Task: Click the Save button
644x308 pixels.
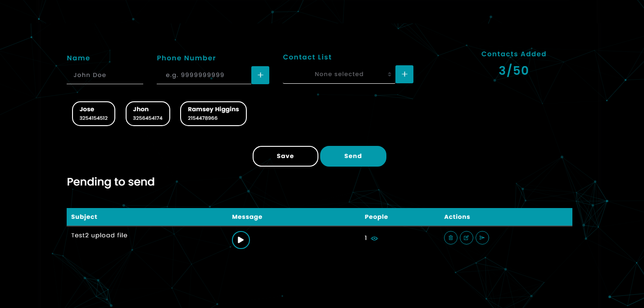Action: [286, 156]
